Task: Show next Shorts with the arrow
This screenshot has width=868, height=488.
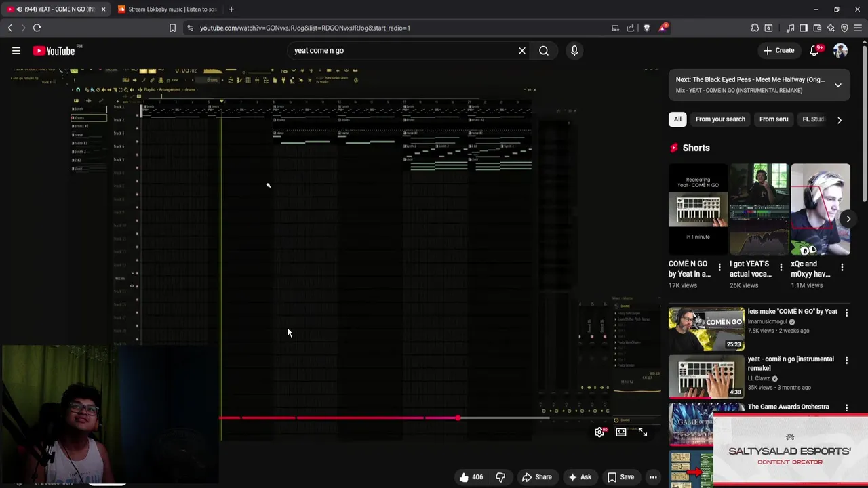Action: pos(848,219)
